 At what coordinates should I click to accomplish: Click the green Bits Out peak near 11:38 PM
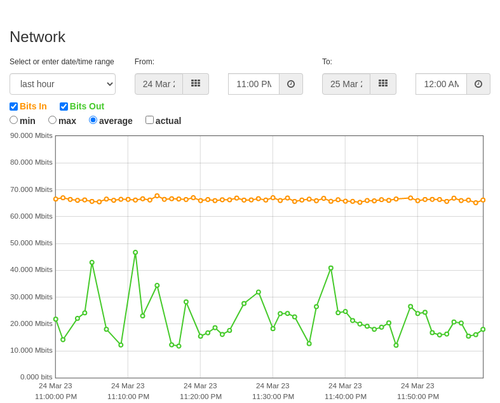click(331, 268)
